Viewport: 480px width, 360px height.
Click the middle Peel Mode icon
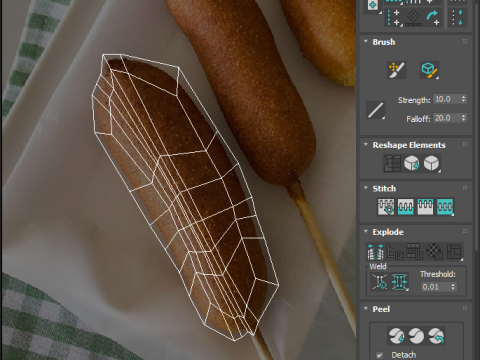pos(416,335)
